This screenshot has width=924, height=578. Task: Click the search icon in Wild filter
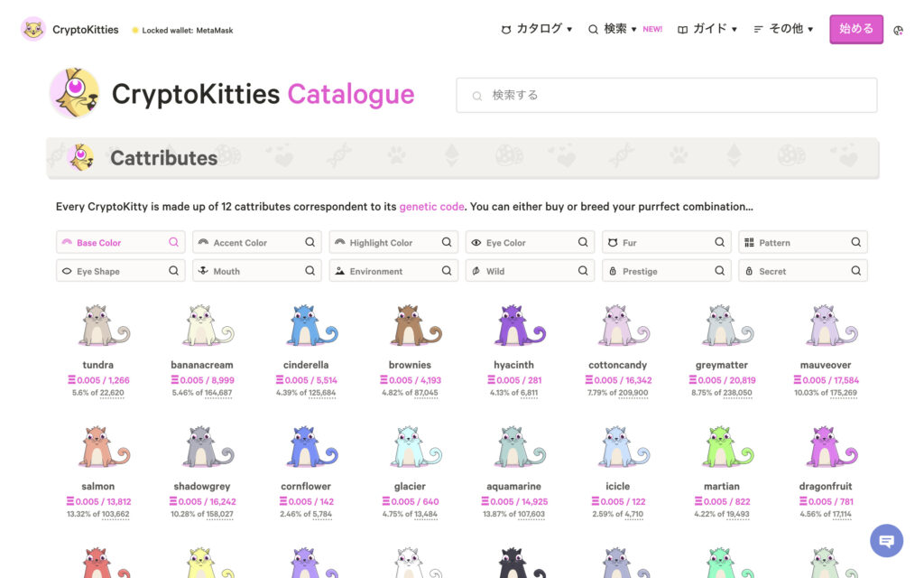tap(583, 271)
